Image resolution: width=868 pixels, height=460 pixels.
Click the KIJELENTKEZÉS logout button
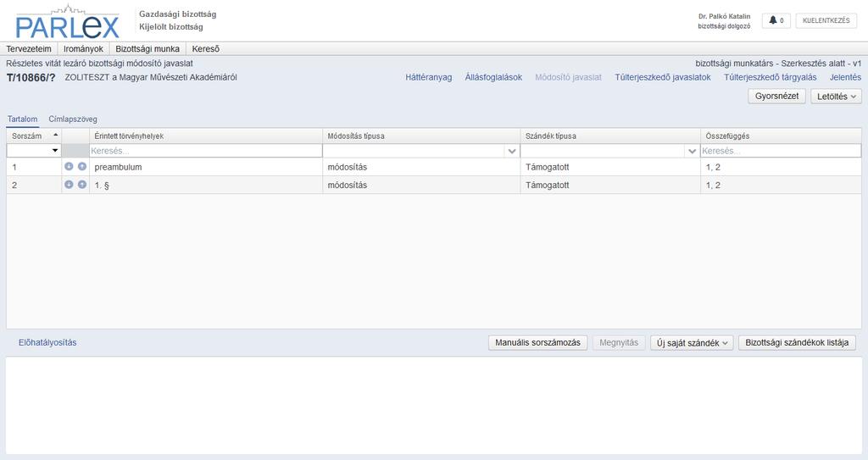[x=826, y=20]
